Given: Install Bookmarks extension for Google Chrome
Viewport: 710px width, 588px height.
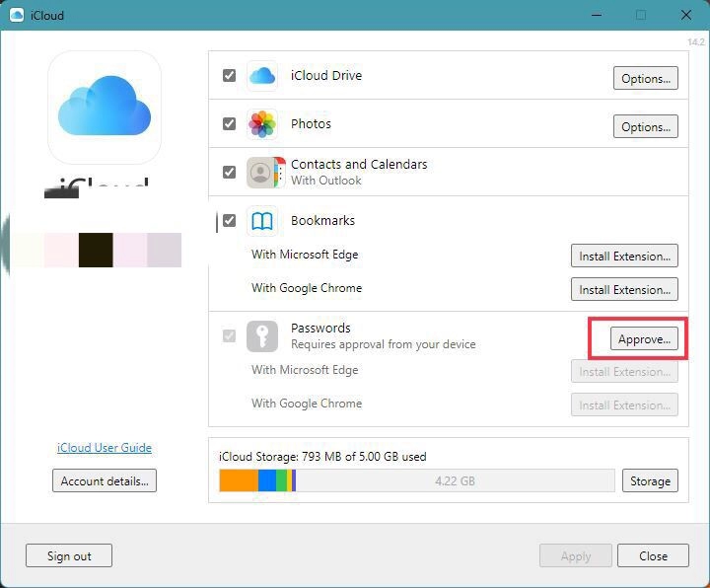Looking at the screenshot, I should pos(624,289).
